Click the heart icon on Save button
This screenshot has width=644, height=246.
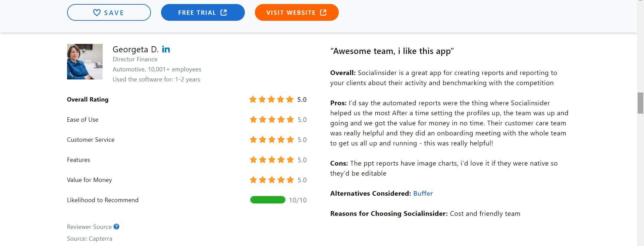click(x=97, y=13)
